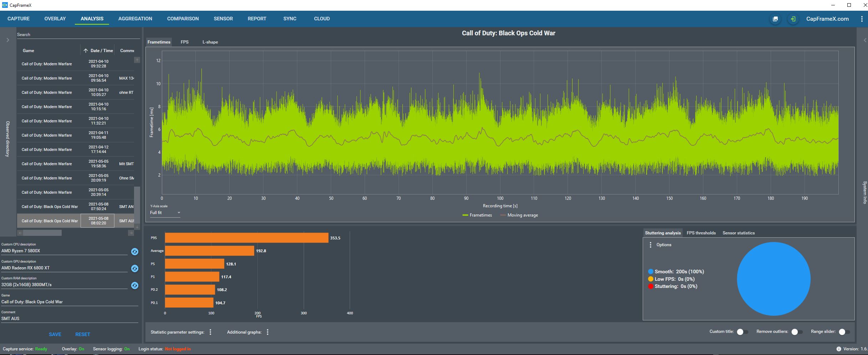Viewport: 868px width, 355px height.
Task: Click the Moving average legend entry
Action: point(519,215)
